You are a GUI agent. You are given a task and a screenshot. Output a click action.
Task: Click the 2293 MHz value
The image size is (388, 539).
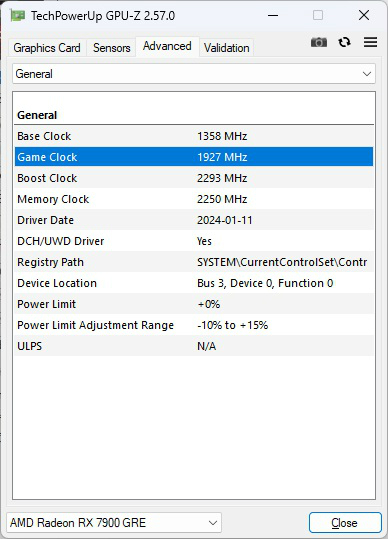(222, 178)
